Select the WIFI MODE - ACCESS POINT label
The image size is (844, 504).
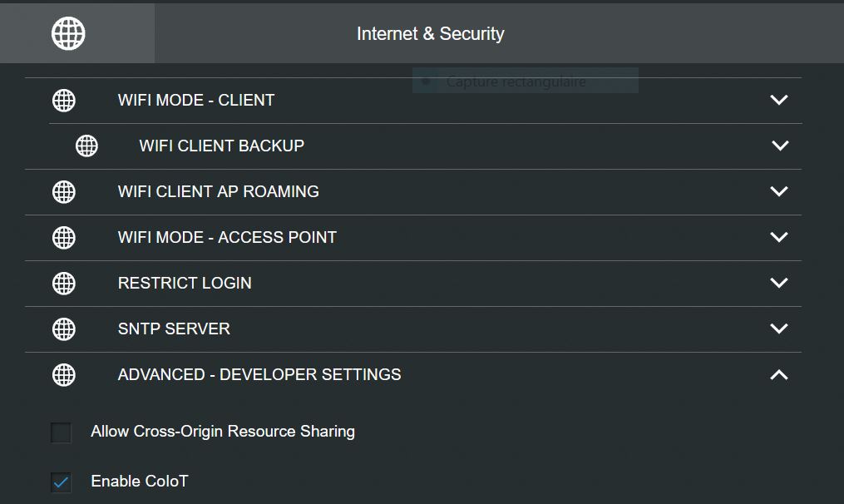(x=227, y=238)
